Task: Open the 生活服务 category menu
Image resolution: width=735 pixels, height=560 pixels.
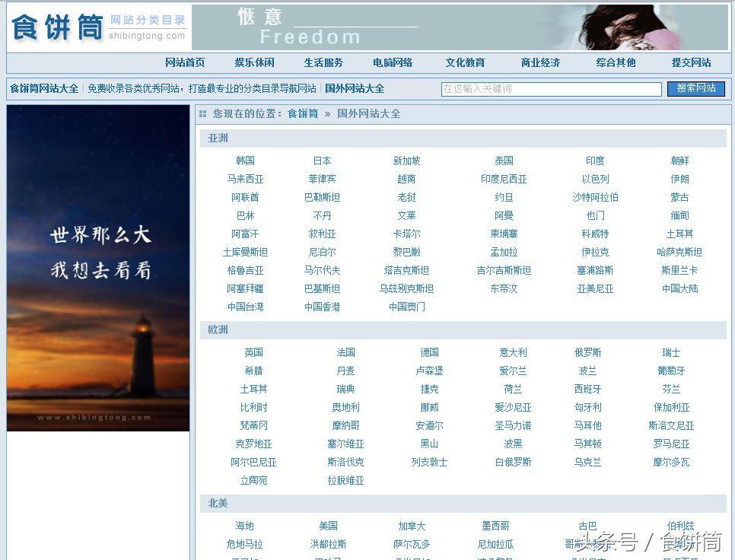Action: (x=322, y=63)
